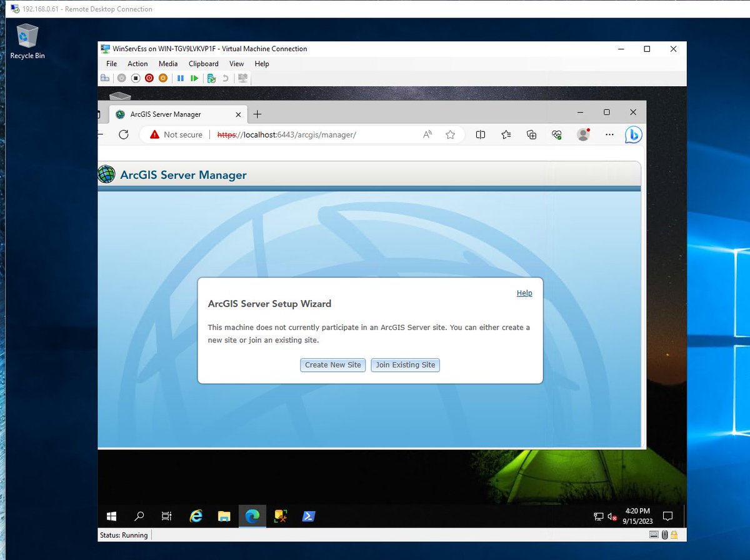Click Create New Site button

tap(333, 365)
